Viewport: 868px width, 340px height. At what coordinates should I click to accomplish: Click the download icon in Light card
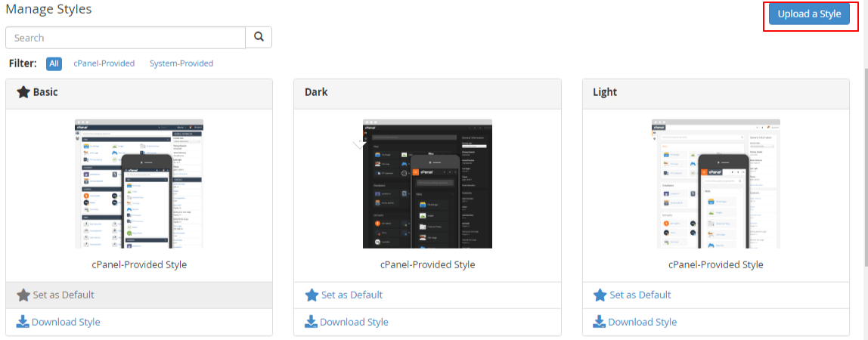click(600, 322)
